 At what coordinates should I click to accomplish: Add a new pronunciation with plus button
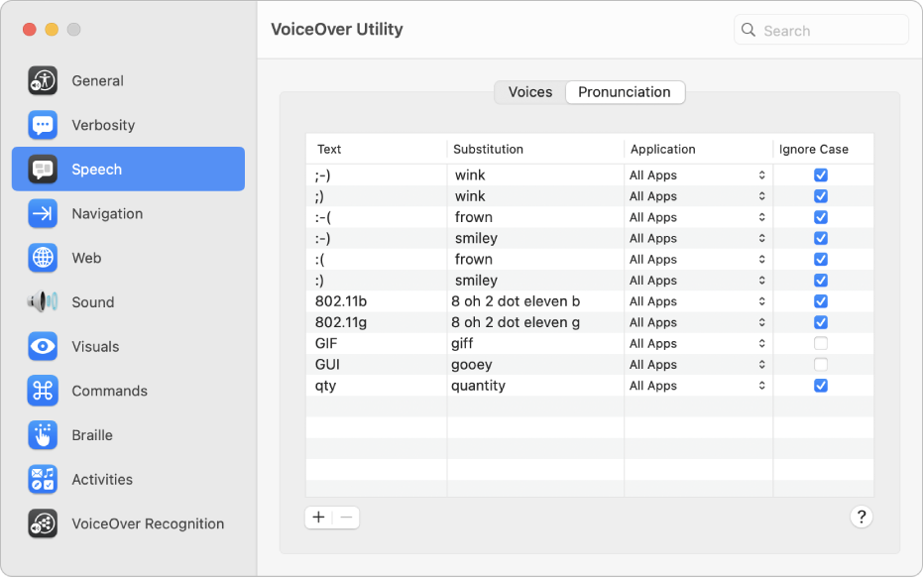318,518
